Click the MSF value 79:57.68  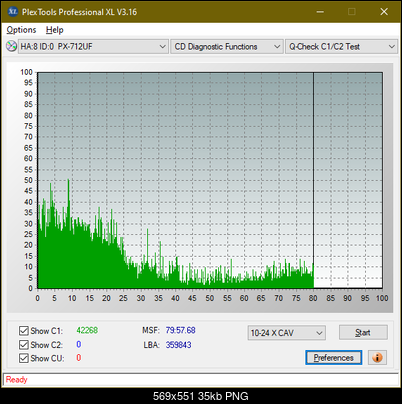pos(180,330)
